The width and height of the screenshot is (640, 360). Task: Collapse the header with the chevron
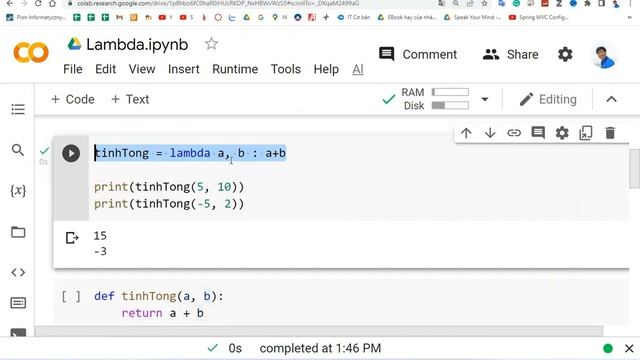coord(611,99)
